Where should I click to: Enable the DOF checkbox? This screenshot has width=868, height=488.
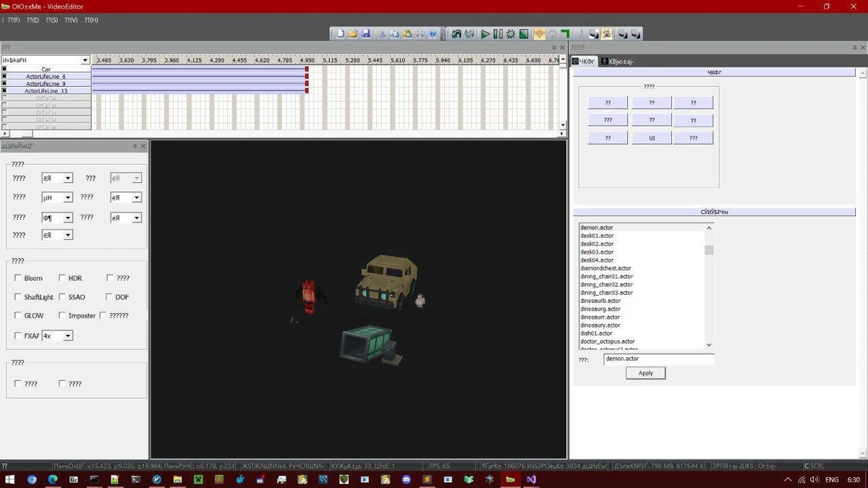110,296
